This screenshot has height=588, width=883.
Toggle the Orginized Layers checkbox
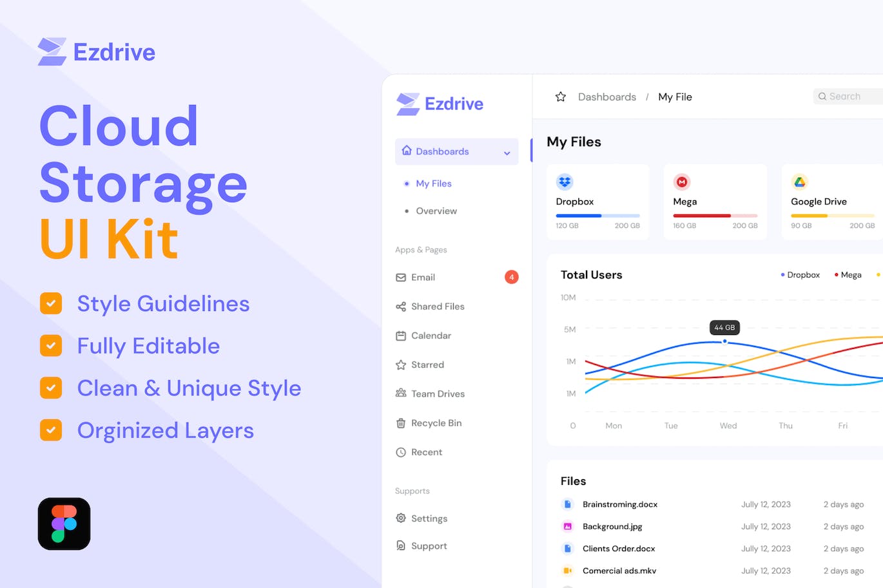click(x=51, y=430)
